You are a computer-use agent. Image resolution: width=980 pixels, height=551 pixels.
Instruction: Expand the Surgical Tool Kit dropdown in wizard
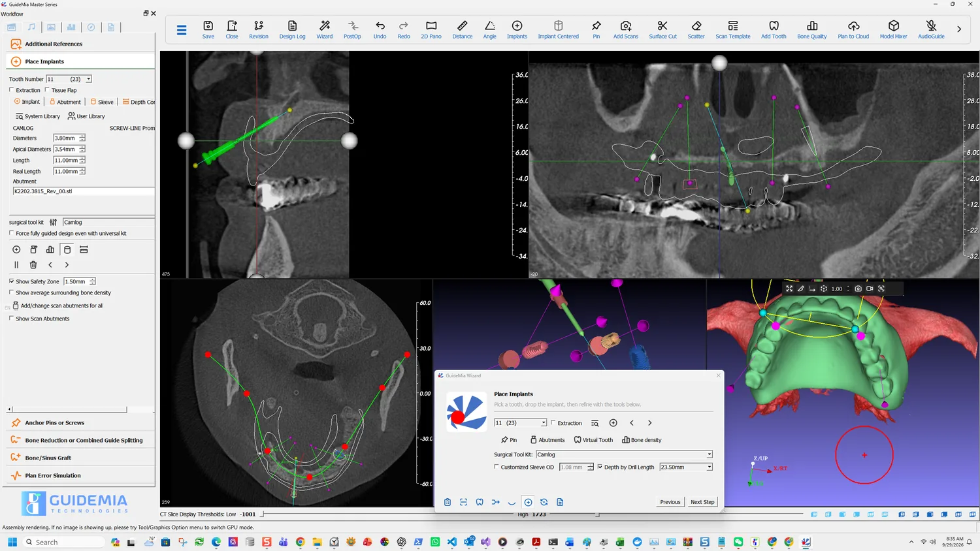tap(710, 454)
